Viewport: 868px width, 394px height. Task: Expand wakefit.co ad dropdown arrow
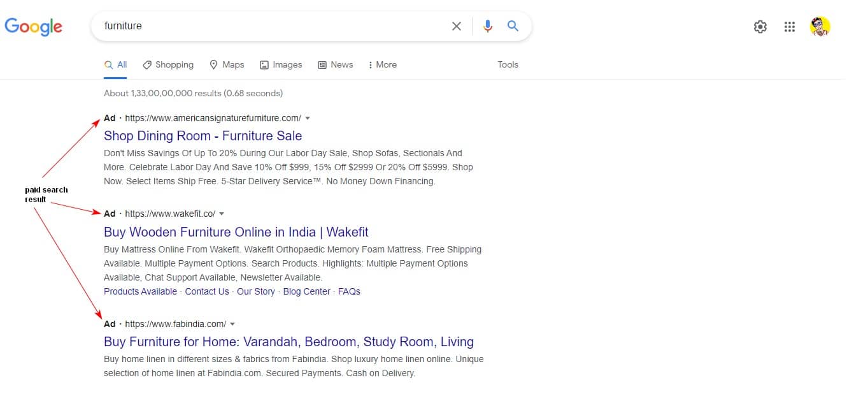[222, 214]
